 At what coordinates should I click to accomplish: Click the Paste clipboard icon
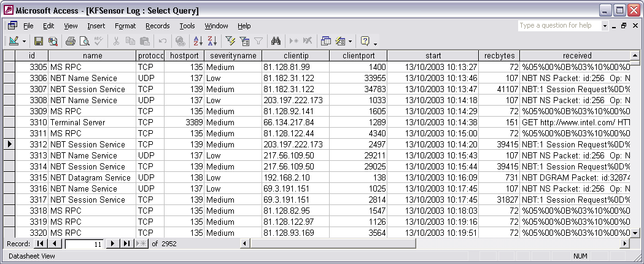coord(144,41)
